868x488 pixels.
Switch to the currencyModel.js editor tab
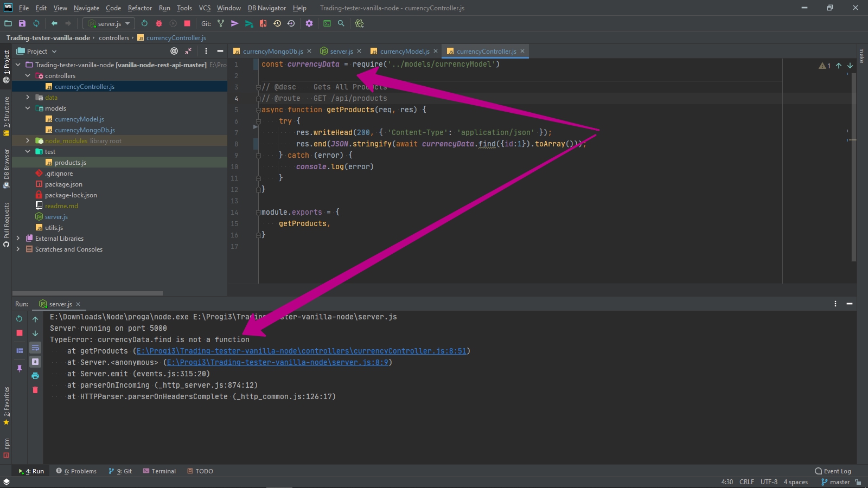pos(404,52)
